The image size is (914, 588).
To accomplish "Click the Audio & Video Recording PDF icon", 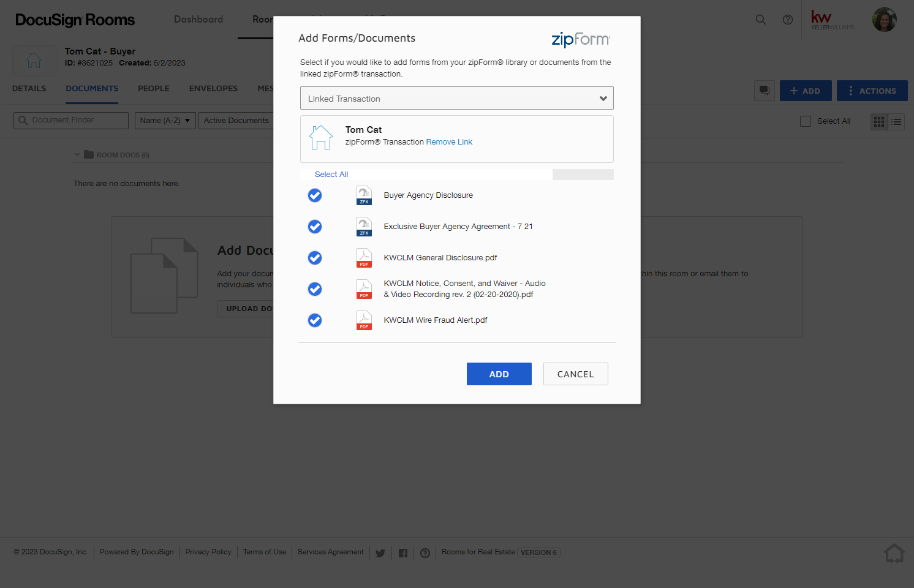I will (x=364, y=289).
